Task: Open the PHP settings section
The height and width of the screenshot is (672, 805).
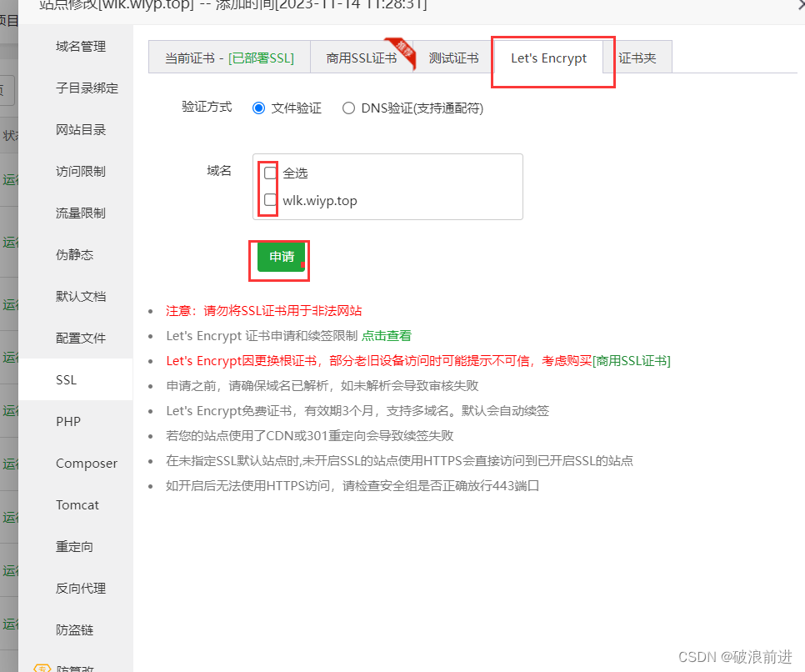Action: click(x=67, y=421)
